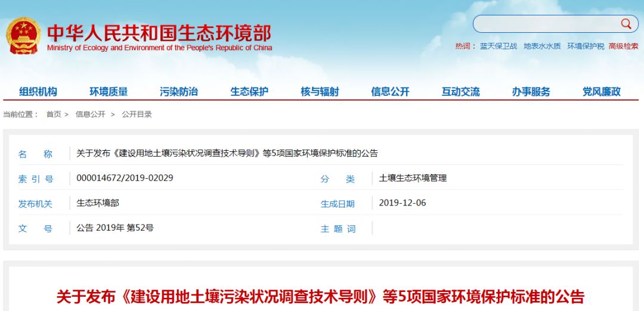
Task: Open 高级检索 advanced search
Action: [x=624, y=46]
